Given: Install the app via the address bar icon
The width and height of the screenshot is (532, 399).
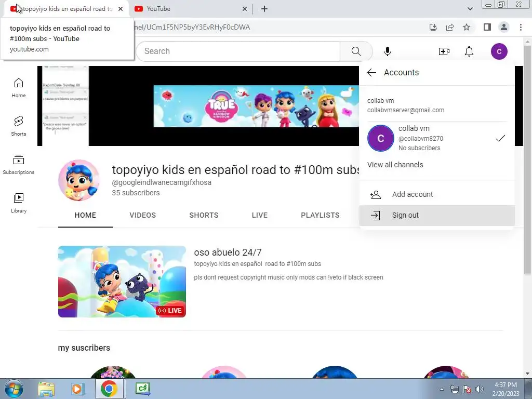Looking at the screenshot, I should (433, 27).
